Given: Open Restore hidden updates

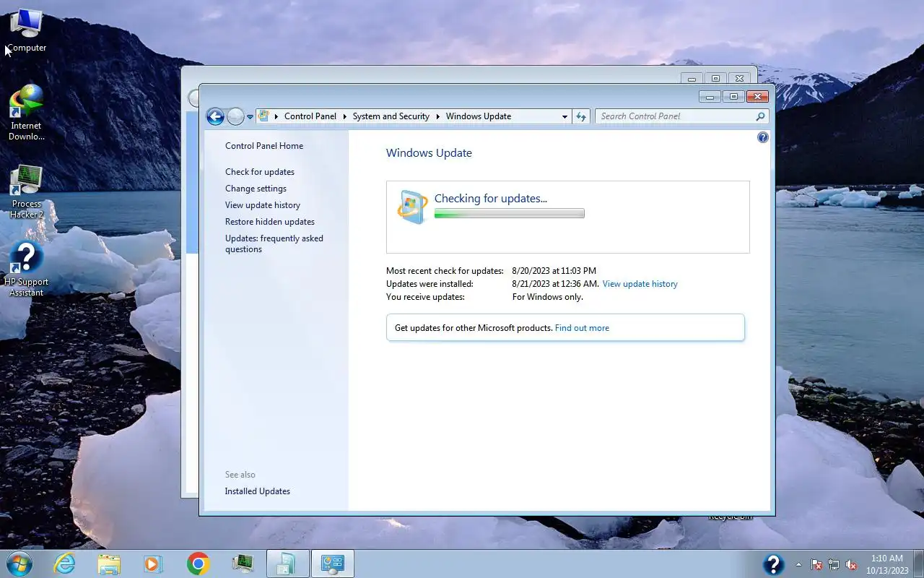Looking at the screenshot, I should coord(270,222).
